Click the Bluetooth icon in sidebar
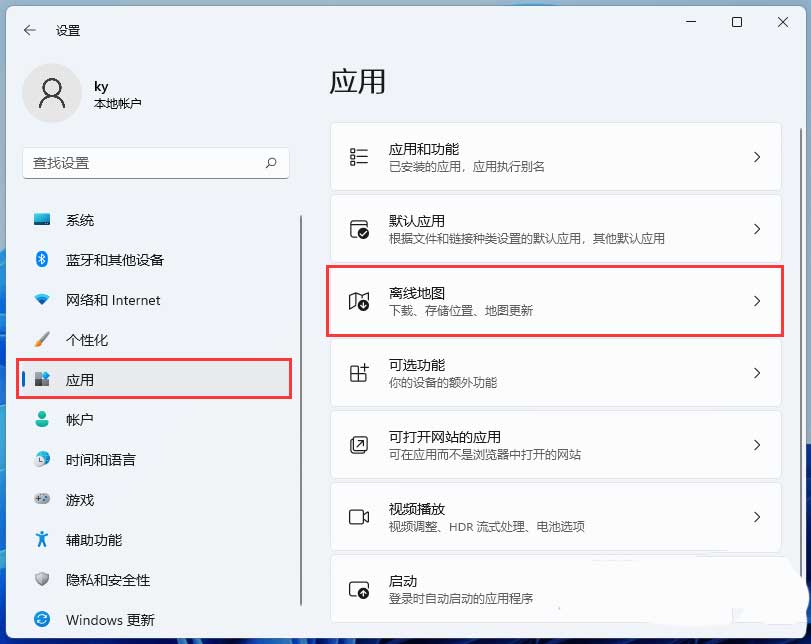 (42, 260)
